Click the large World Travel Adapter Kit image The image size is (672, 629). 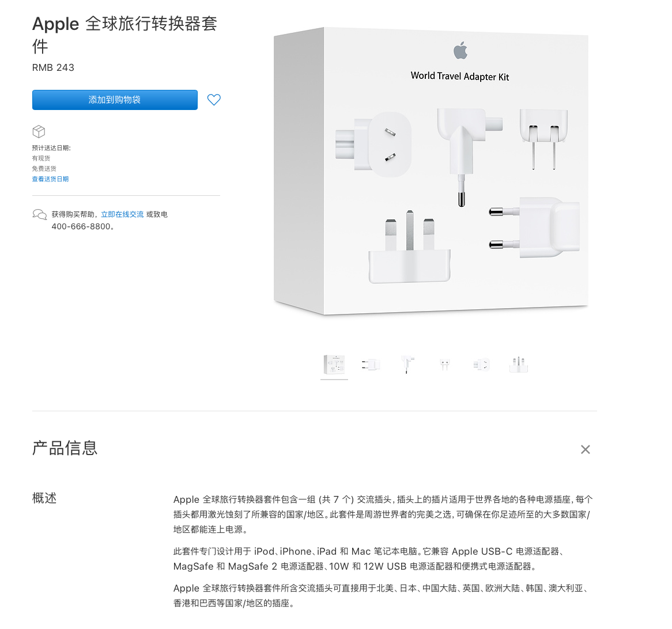pos(431,172)
